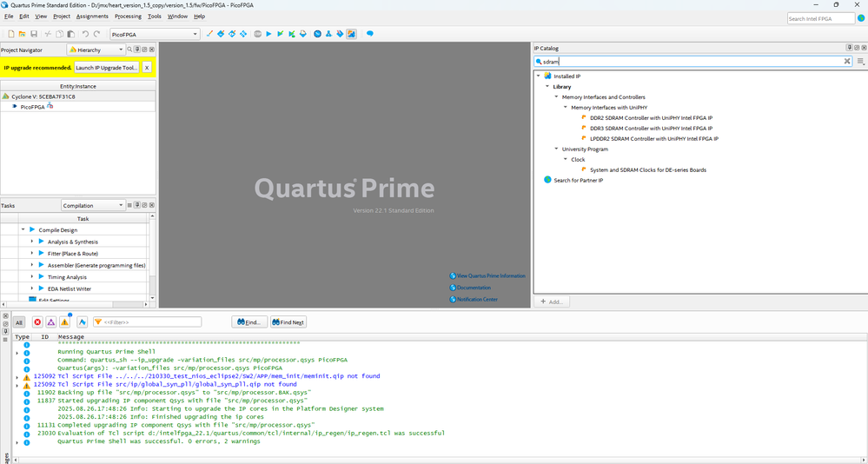Viewport: 868px width, 464px height.
Task: Open the Project menu
Action: click(62, 17)
